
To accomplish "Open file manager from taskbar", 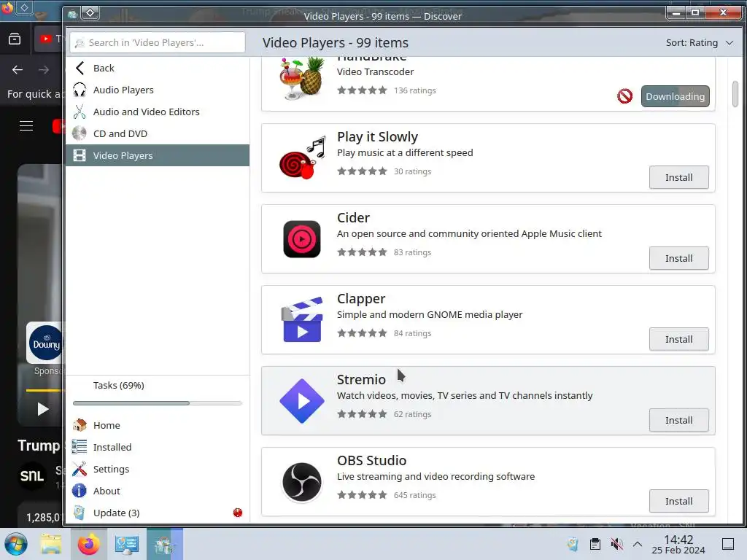I will point(51,544).
